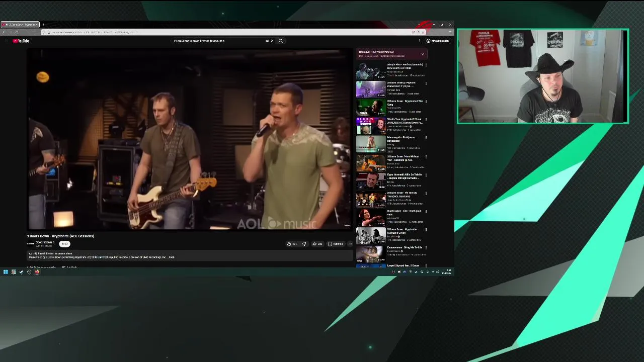The width and height of the screenshot is (644, 362).
Task: Open the 3doorsdown channel avatar
Action: tap(30, 244)
